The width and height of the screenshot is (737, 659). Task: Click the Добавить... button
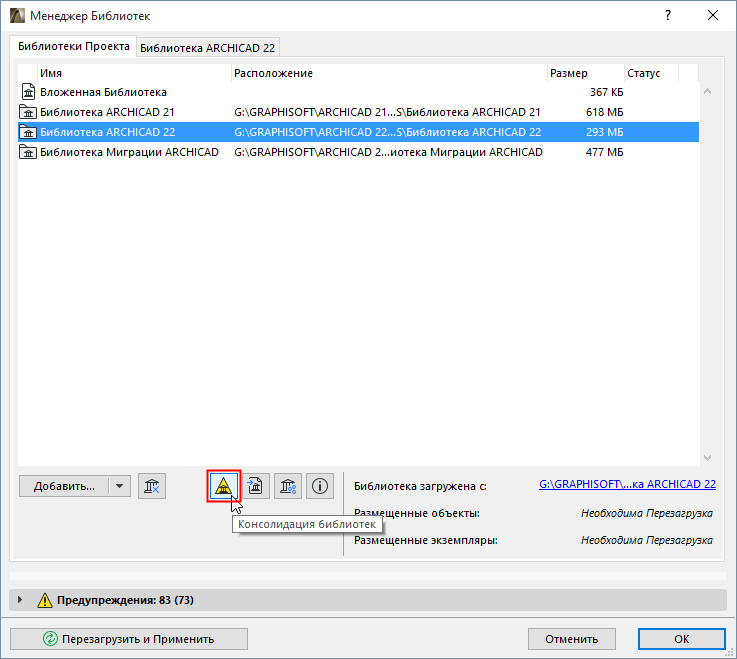tap(64, 486)
